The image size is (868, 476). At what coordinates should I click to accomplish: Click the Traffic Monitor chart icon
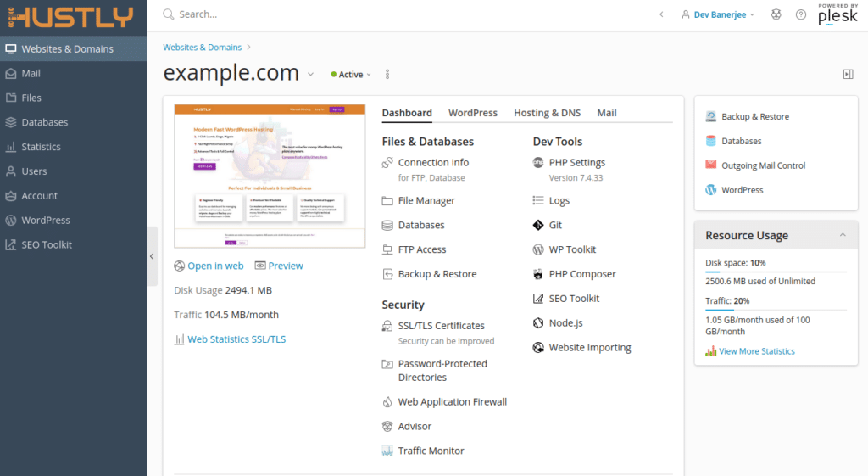pos(387,451)
